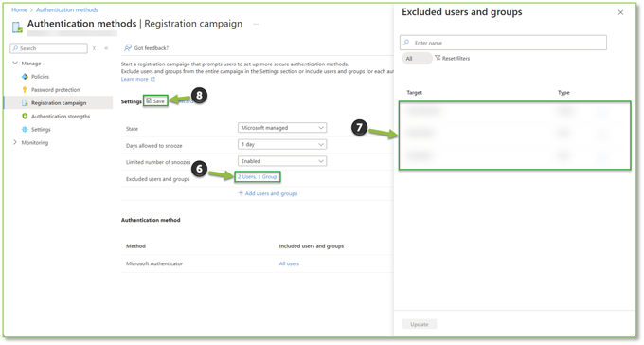Select Password protection key icon

point(25,90)
